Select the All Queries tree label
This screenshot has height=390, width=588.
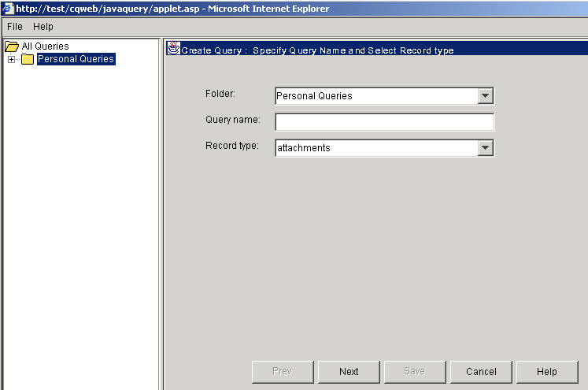46,46
